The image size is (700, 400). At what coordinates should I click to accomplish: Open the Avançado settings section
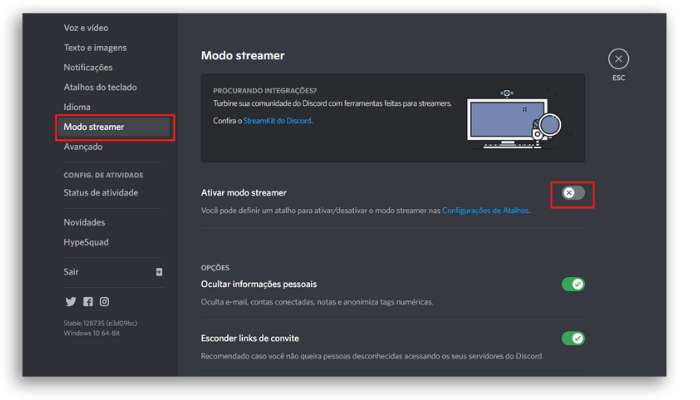click(83, 147)
